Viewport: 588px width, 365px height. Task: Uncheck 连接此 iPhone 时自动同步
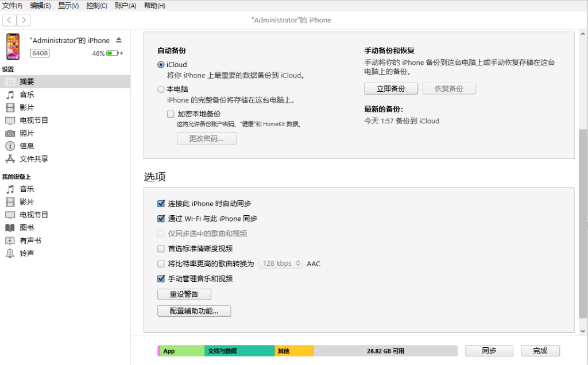(161, 204)
